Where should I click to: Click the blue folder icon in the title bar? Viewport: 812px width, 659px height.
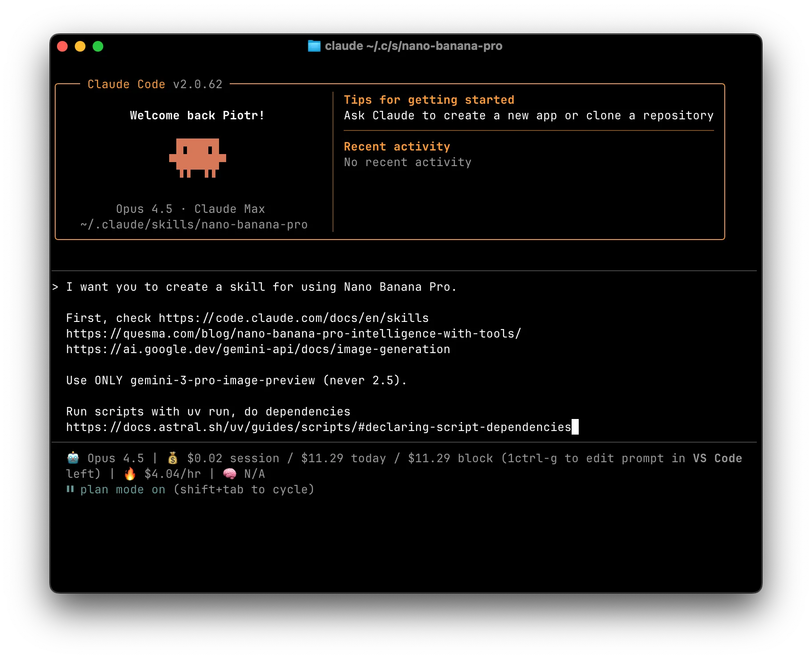(314, 46)
